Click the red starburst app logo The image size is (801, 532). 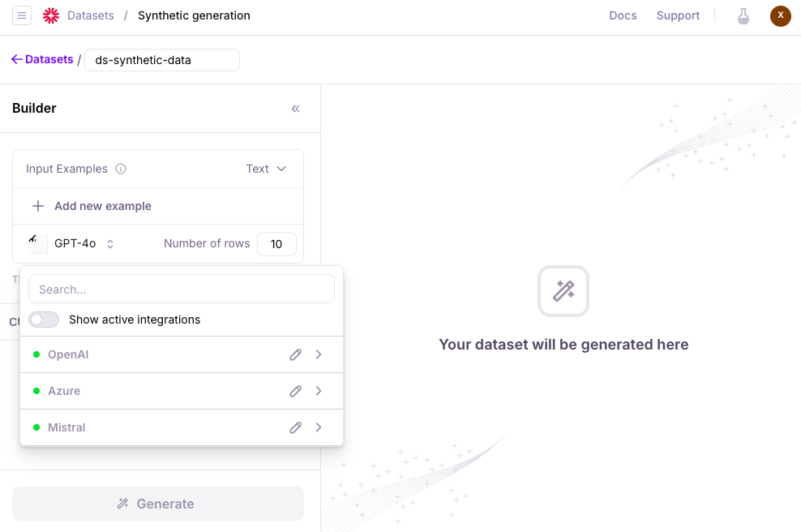coord(51,15)
